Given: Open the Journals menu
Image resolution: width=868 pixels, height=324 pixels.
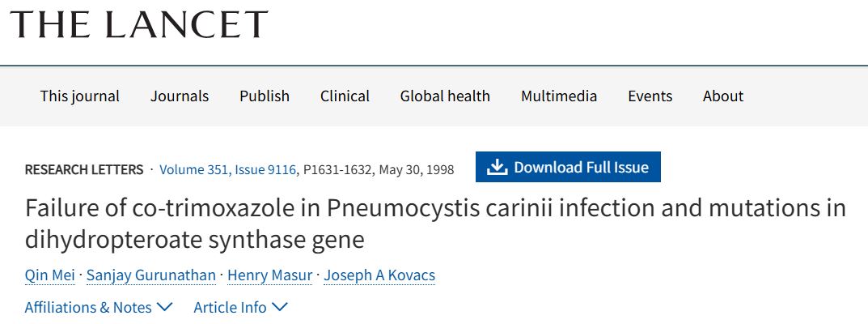Looking at the screenshot, I should (x=180, y=96).
